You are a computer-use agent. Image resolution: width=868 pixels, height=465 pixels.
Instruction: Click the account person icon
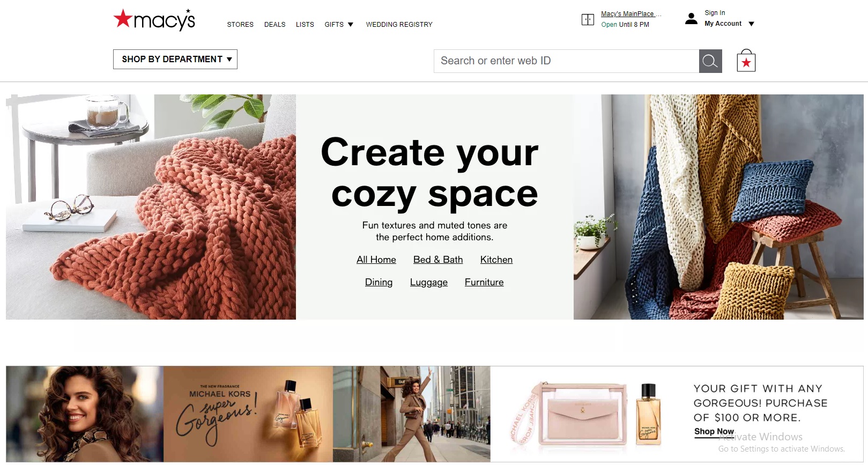[x=692, y=19]
